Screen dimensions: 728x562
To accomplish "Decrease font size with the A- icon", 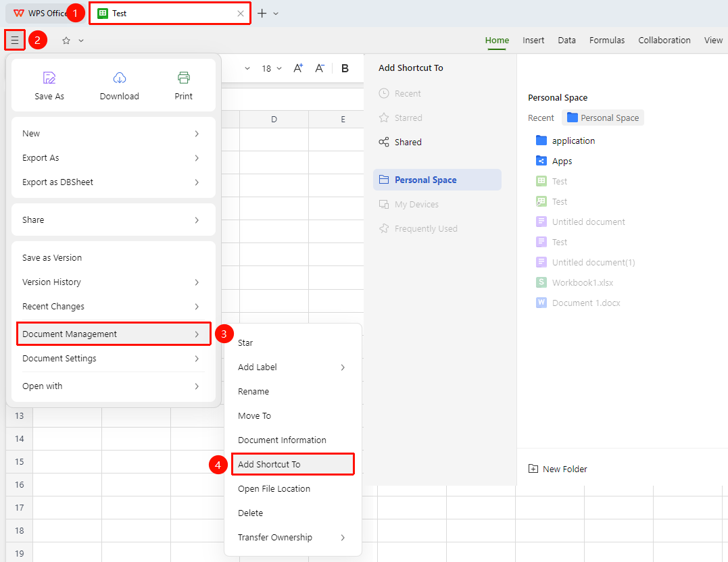I will pos(320,68).
